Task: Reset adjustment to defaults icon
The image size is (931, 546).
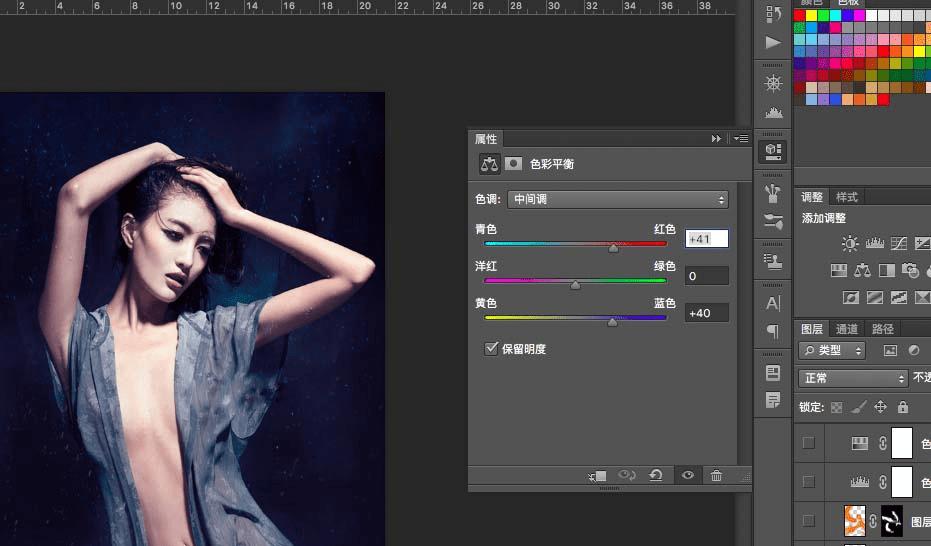Action: click(656, 476)
